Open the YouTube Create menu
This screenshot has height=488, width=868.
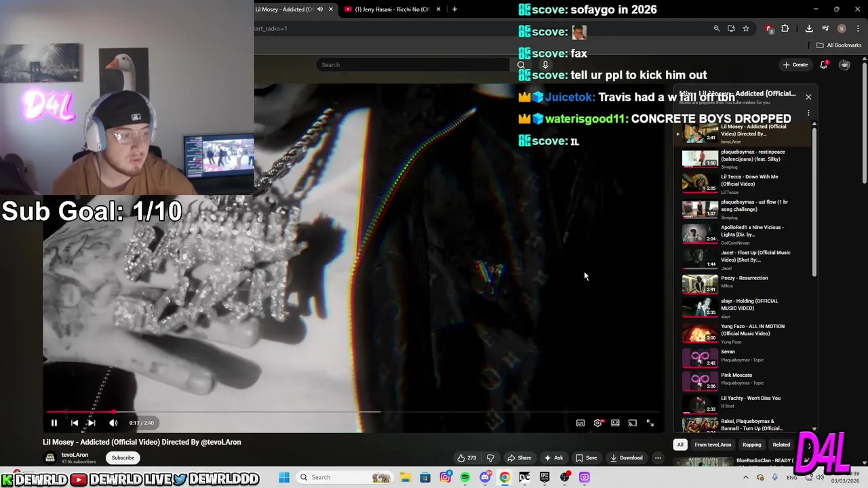point(795,64)
